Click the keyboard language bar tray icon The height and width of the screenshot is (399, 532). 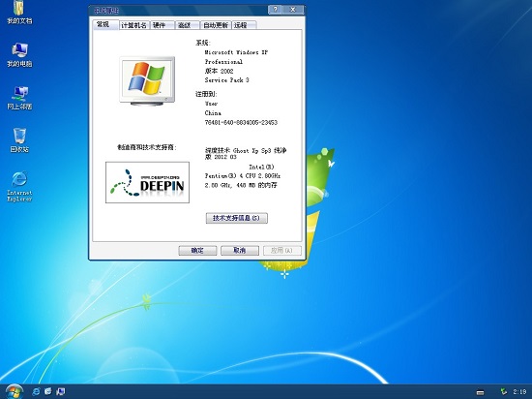pyautogui.click(x=480, y=392)
